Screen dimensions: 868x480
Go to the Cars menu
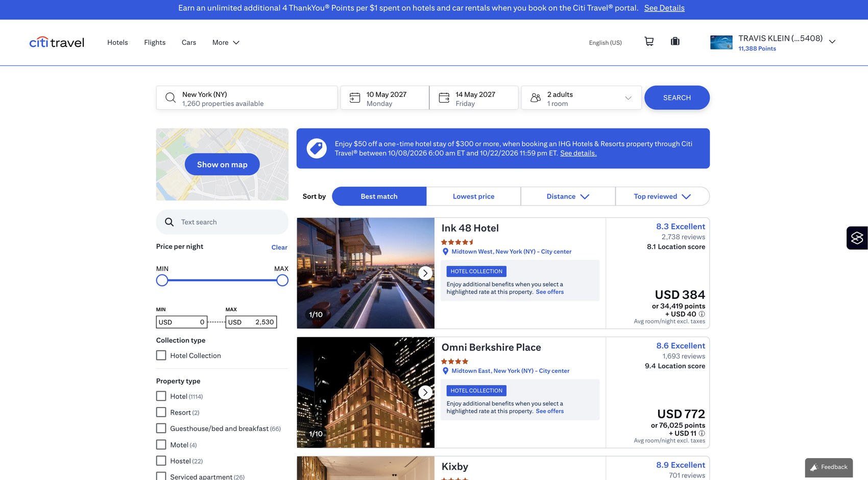click(189, 42)
